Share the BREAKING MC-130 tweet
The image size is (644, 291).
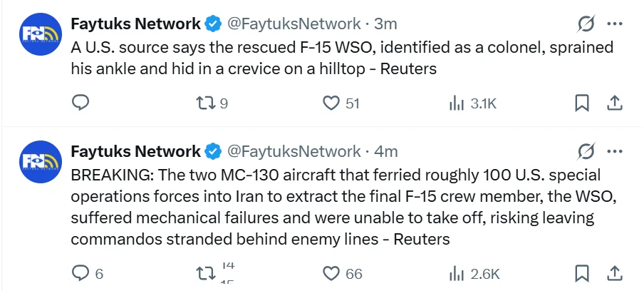click(x=614, y=273)
